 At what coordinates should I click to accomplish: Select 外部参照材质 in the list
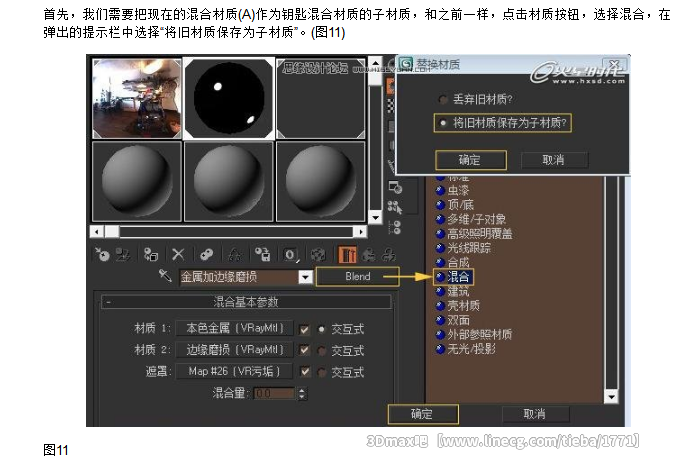point(474,334)
